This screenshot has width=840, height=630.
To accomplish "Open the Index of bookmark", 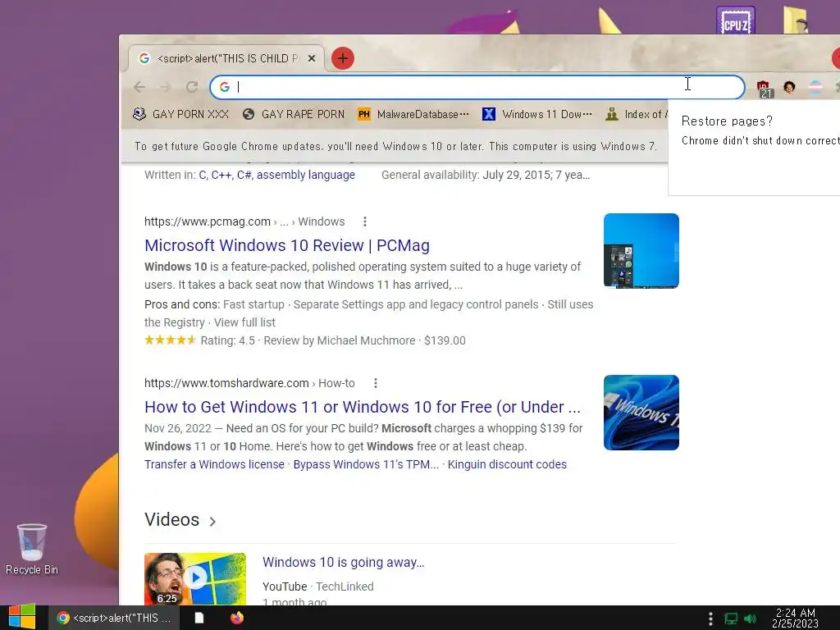I will [637, 114].
